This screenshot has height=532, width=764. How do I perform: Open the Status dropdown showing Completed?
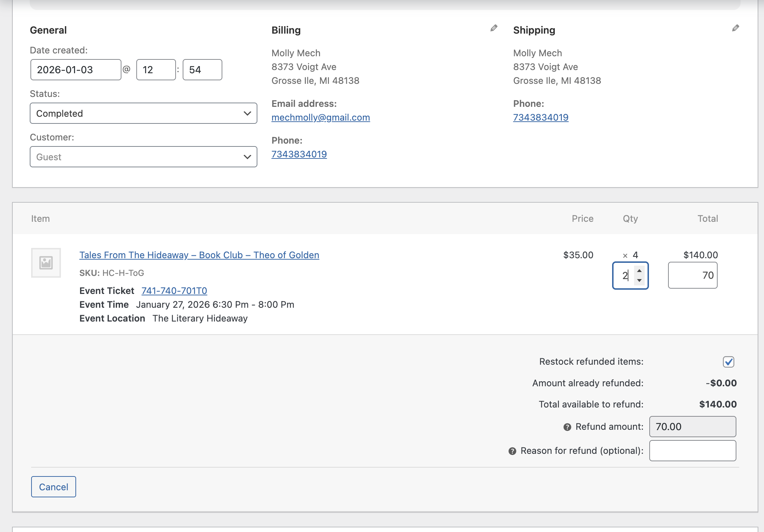[143, 113]
